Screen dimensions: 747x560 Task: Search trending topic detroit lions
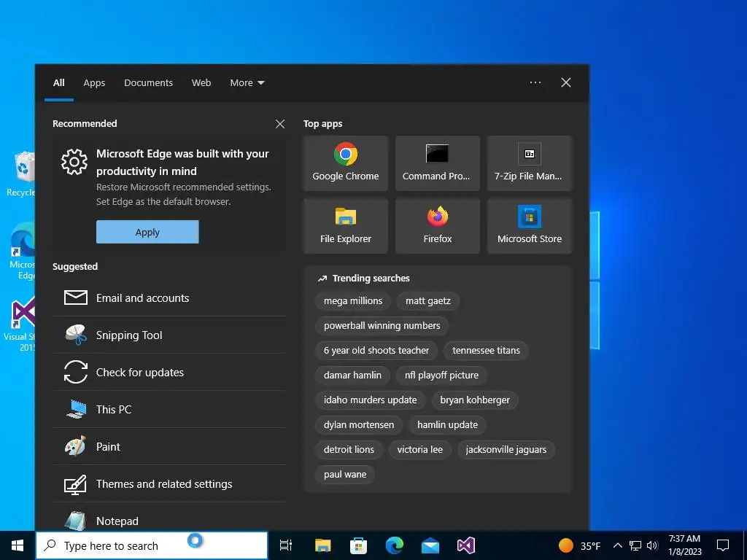(349, 449)
